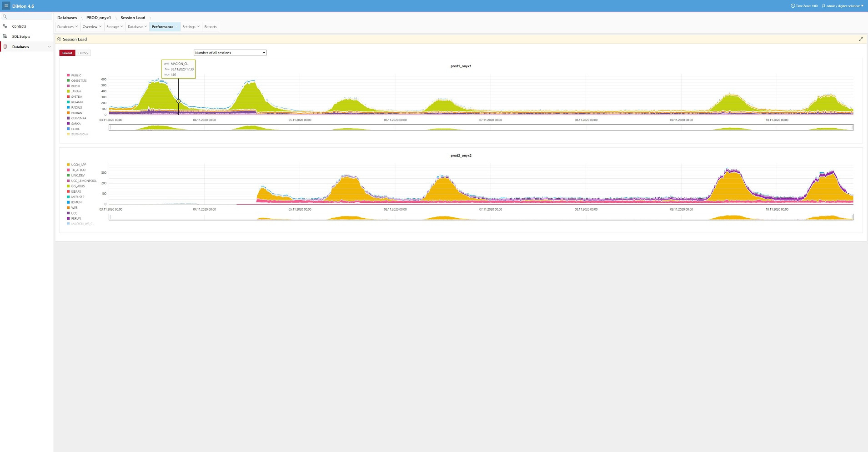
Task: Open the 'Number of all sessions' dropdown
Action: (x=230, y=53)
